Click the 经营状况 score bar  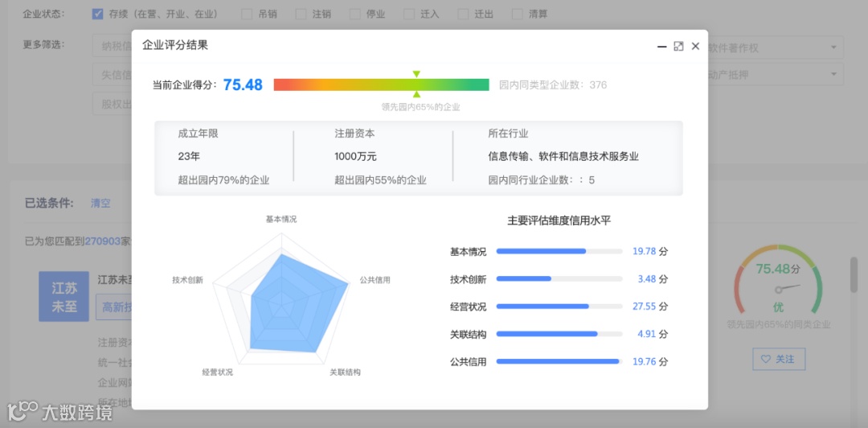559,306
